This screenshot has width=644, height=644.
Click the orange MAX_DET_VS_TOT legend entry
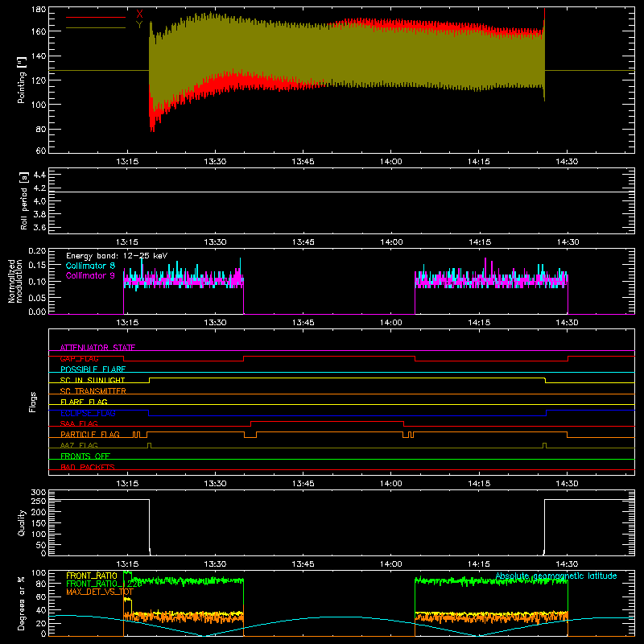pyautogui.click(x=100, y=592)
